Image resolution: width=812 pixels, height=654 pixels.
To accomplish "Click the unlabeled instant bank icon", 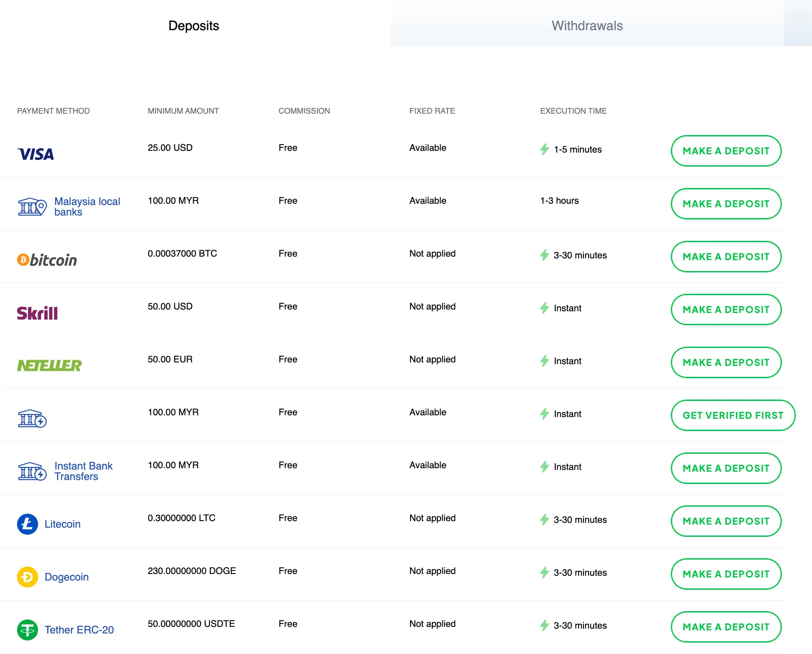I will tap(32, 418).
